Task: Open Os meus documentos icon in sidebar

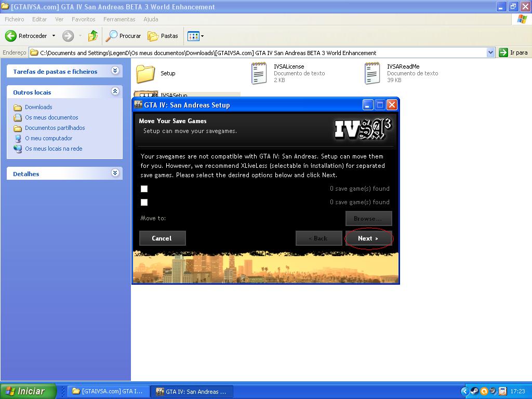Action: click(x=18, y=118)
